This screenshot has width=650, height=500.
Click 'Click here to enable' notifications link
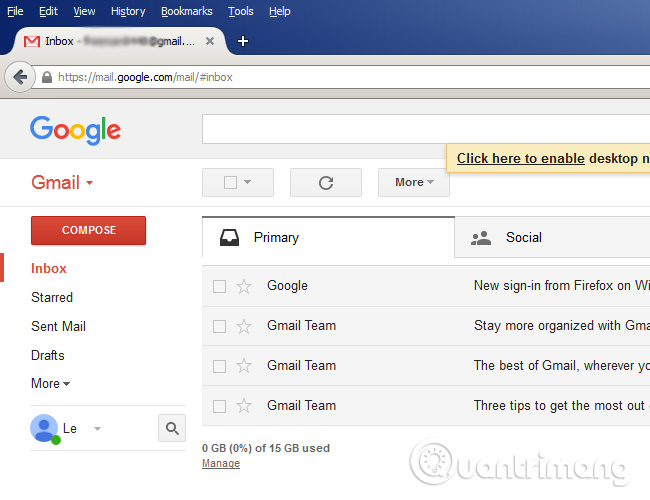[x=521, y=158]
